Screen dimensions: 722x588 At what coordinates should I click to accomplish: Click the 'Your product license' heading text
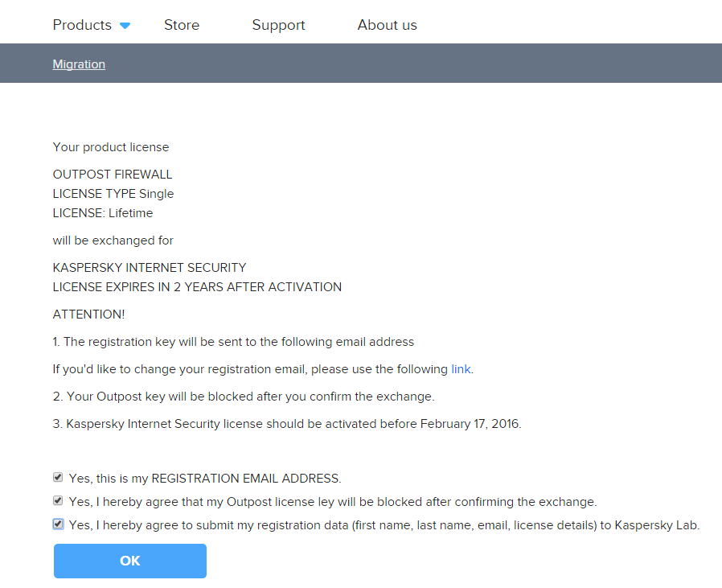pos(111,147)
